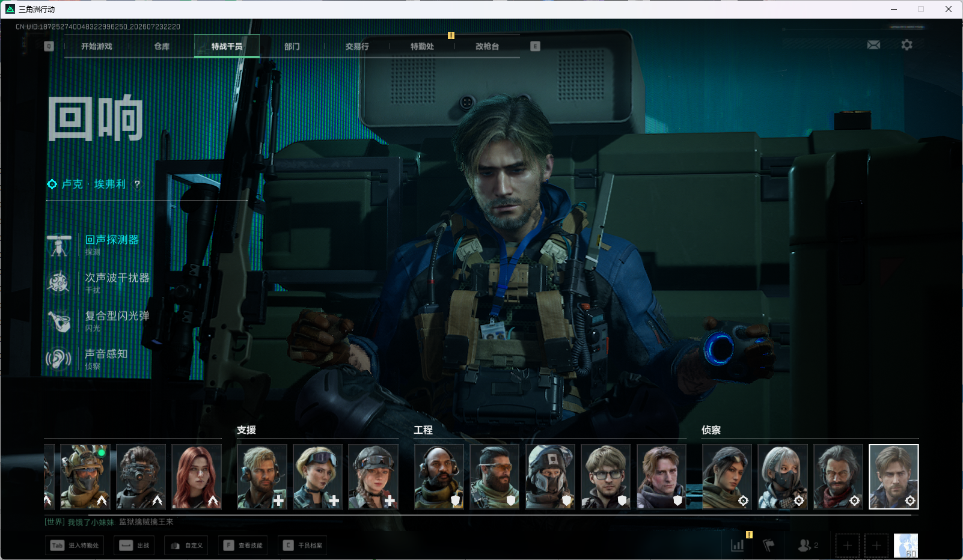The width and height of the screenshot is (963, 560).
Task: Click the 查看技能 button
Action: point(243,546)
